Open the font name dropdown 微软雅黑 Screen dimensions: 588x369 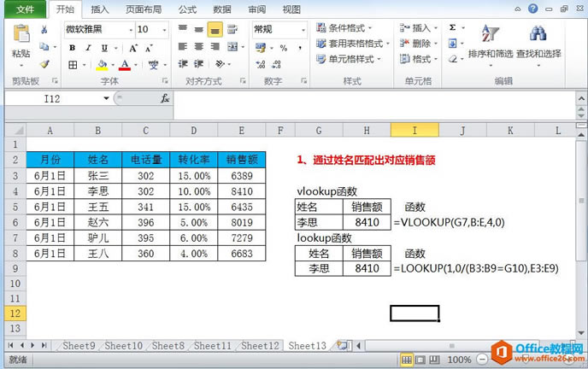pyautogui.click(x=132, y=30)
